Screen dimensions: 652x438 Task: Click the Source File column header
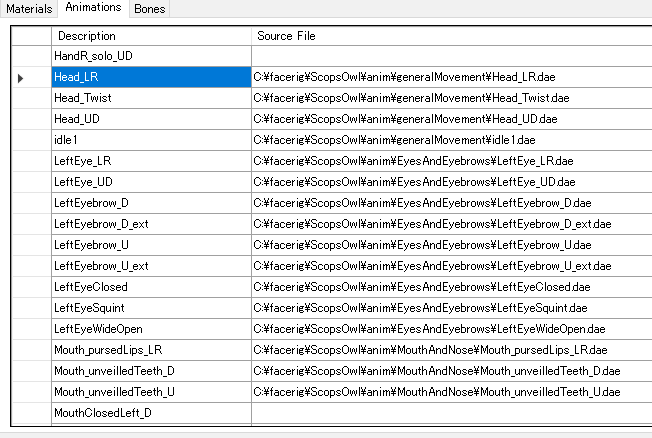click(450, 35)
